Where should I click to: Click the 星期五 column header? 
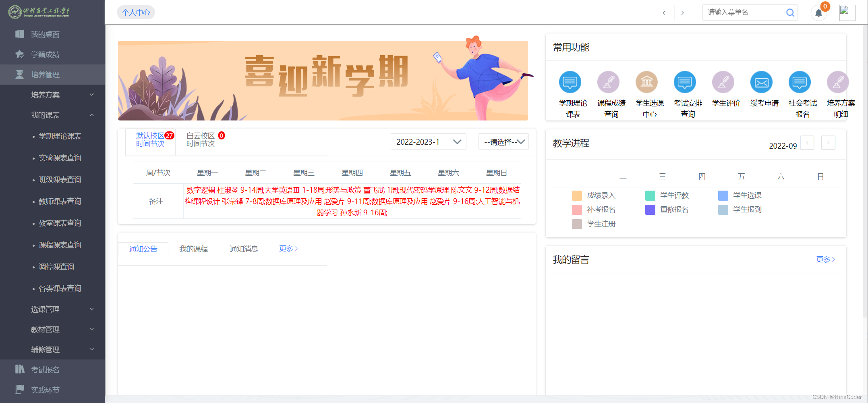tap(400, 173)
